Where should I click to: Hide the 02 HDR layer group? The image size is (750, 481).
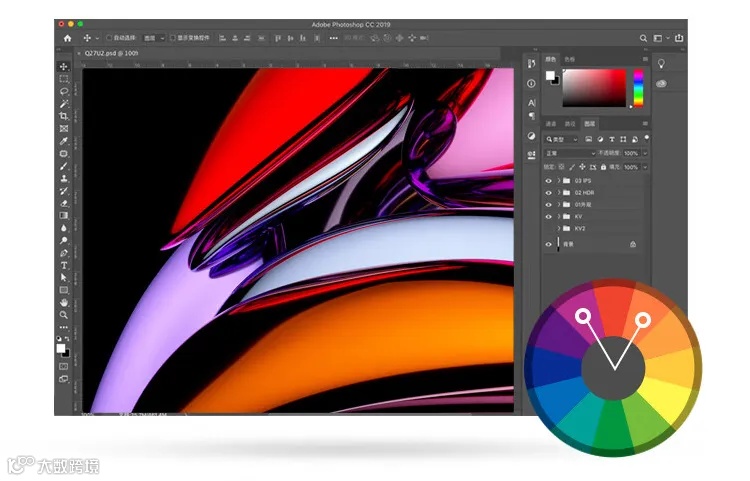coord(549,193)
